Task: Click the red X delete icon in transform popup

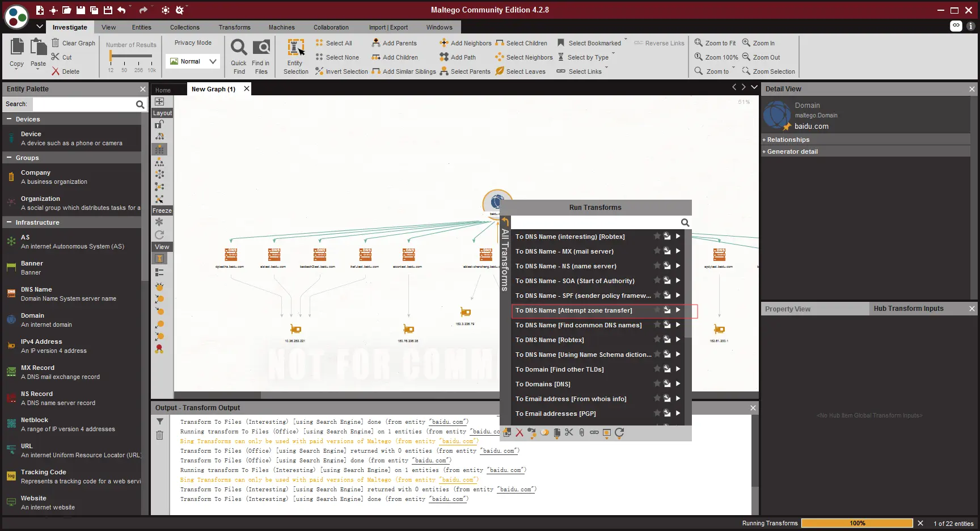Action: pos(519,433)
